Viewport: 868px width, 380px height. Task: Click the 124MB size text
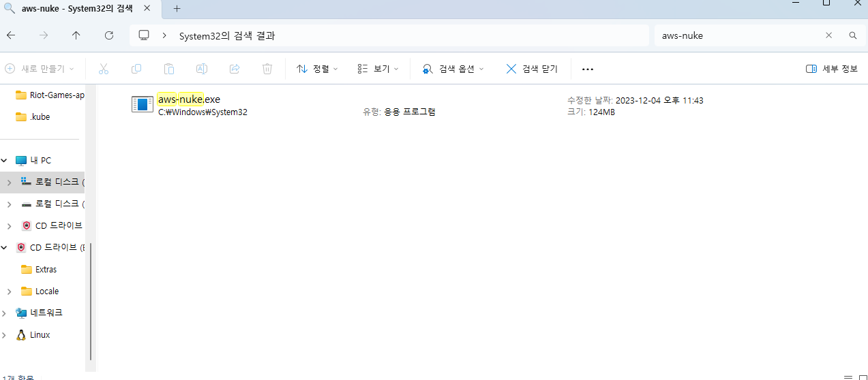[x=601, y=112]
